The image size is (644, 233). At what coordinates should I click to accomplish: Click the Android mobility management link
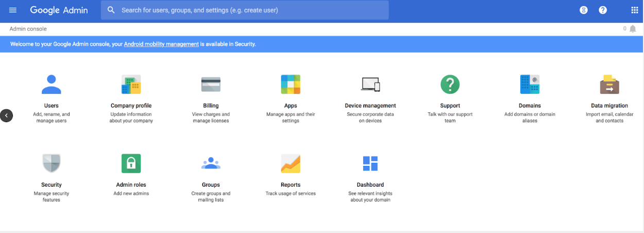click(x=161, y=44)
